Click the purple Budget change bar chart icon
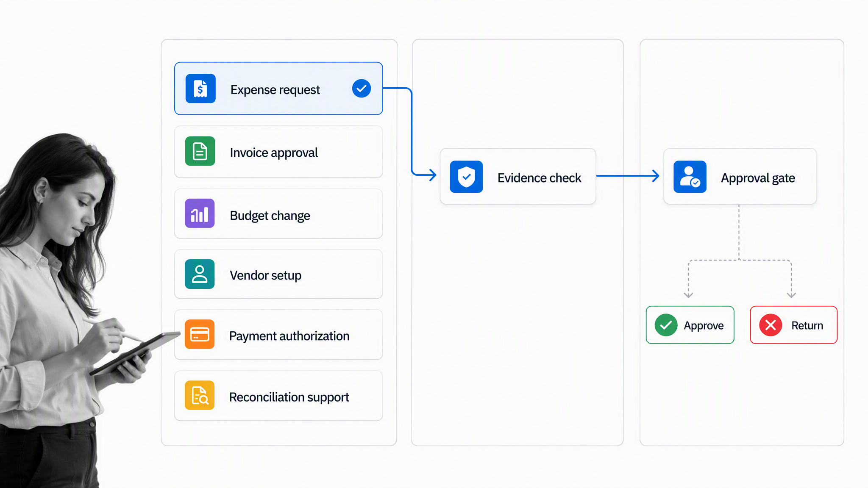This screenshot has width=868, height=488. click(200, 213)
